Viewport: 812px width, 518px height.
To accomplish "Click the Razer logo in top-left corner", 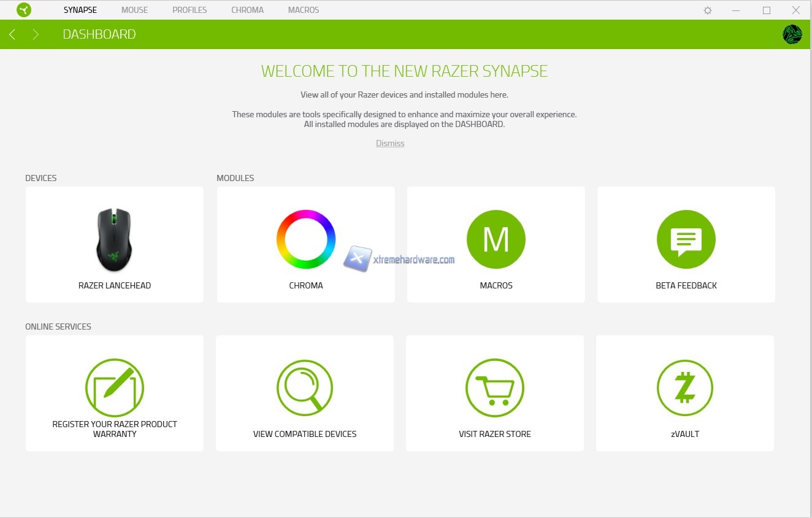I will 24,10.
